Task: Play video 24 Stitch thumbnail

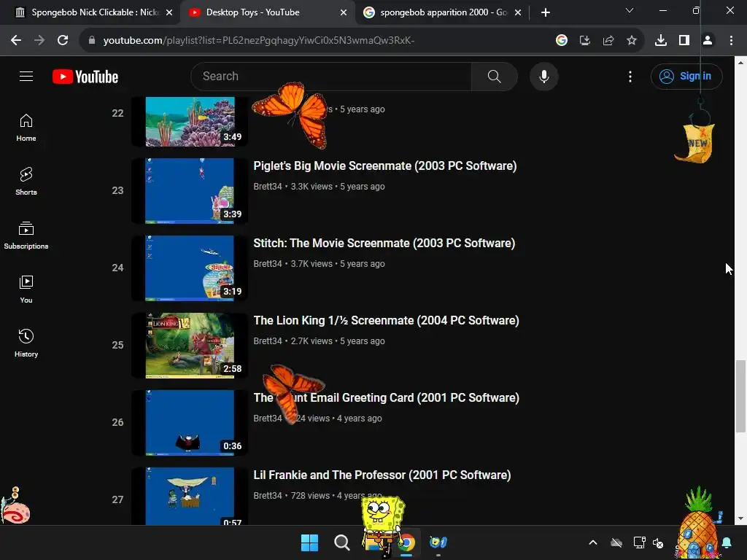Action: tap(190, 268)
